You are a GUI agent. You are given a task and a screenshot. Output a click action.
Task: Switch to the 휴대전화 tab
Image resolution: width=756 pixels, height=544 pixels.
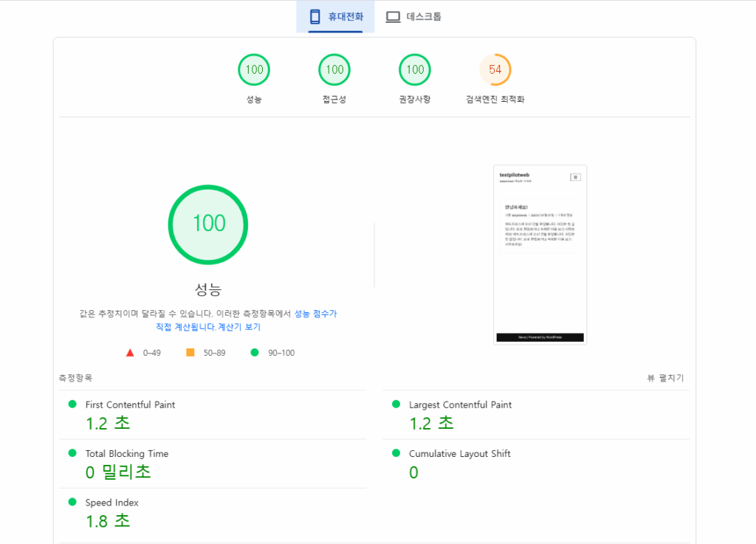pyautogui.click(x=336, y=16)
